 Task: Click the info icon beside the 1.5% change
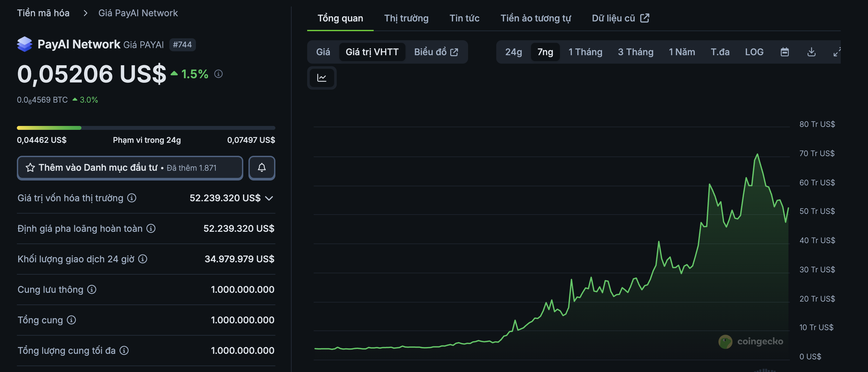[218, 74]
